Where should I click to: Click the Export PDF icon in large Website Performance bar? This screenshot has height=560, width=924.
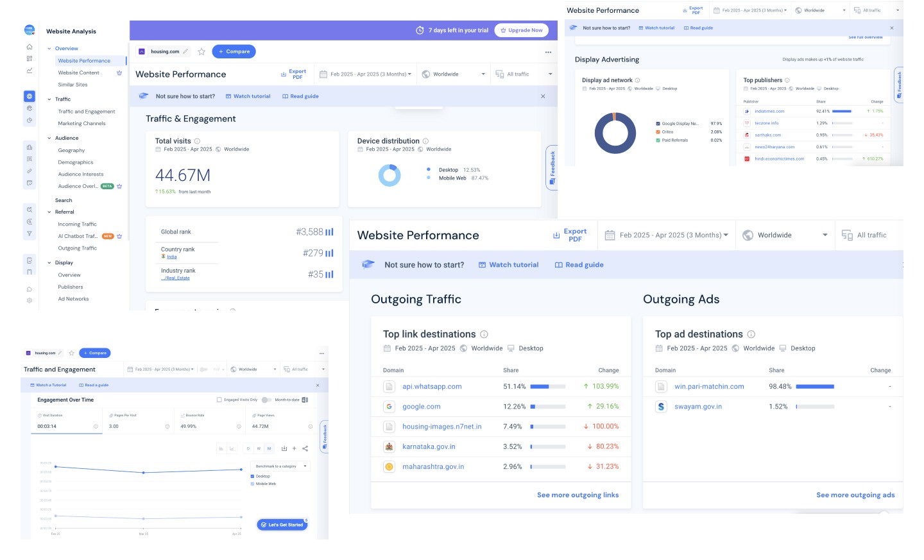(556, 235)
